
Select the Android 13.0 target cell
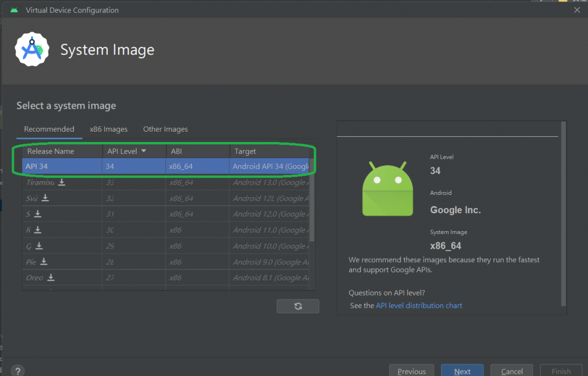pos(269,182)
